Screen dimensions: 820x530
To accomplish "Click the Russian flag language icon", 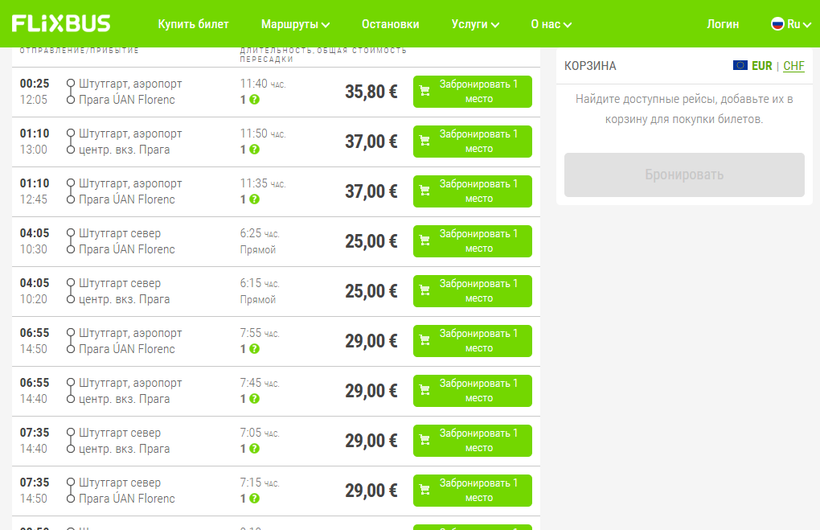I will pyautogui.click(x=777, y=24).
